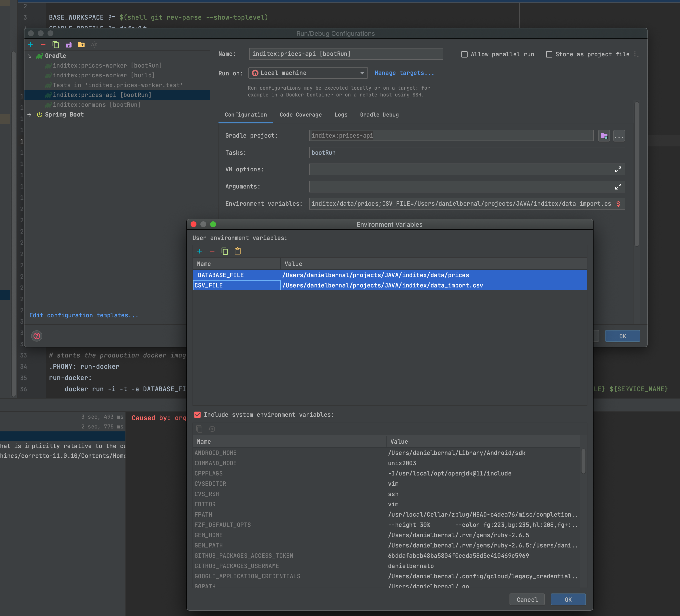Paste environment variables from clipboard icon
This screenshot has height=616, width=680.
pyautogui.click(x=237, y=251)
